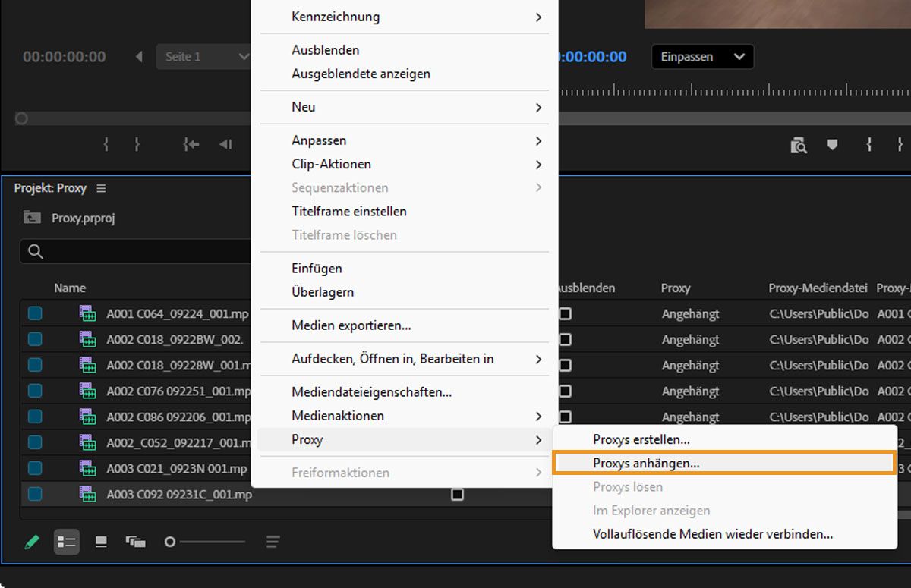Switch to icon view in the Project panel
The width and height of the screenshot is (911, 588).
coord(100,541)
